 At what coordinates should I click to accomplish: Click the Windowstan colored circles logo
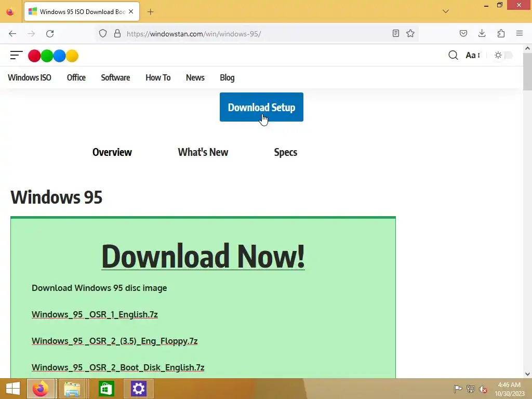[x=54, y=56]
